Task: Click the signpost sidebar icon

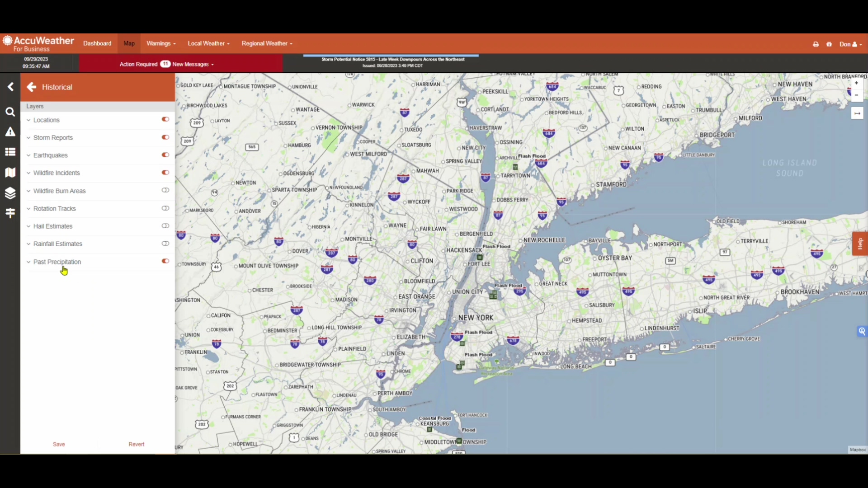Action: (10, 213)
